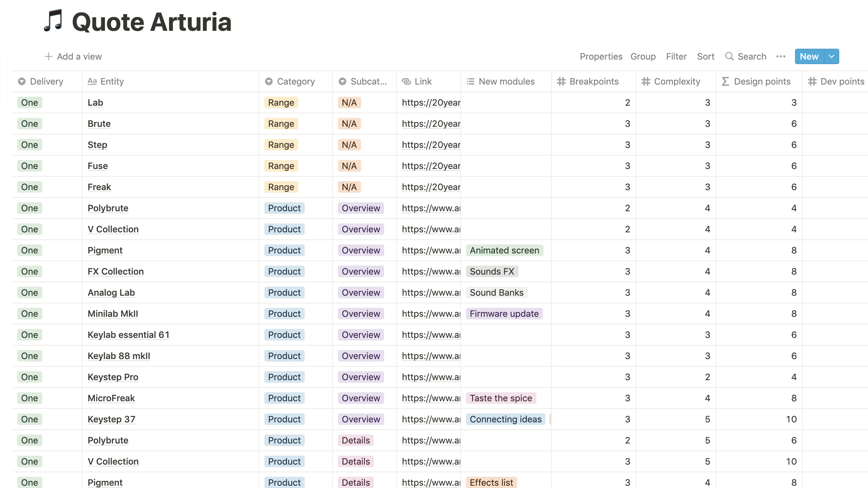This screenshot has width=868, height=488.
Task: Open the Group menu
Action: tap(643, 56)
